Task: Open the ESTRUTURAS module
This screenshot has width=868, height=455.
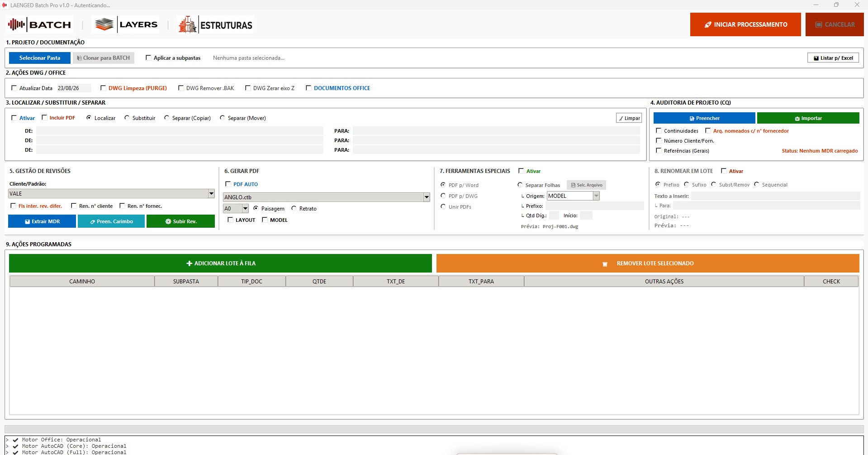Action: (215, 25)
